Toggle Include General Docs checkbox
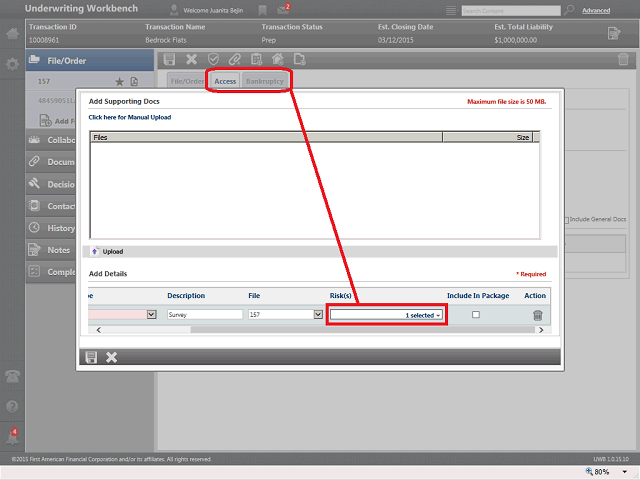 (x=566, y=220)
